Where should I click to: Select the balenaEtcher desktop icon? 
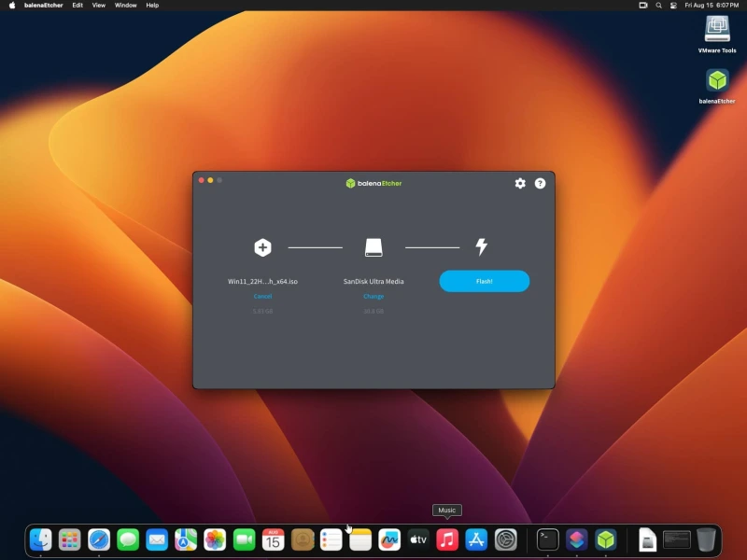point(717,86)
